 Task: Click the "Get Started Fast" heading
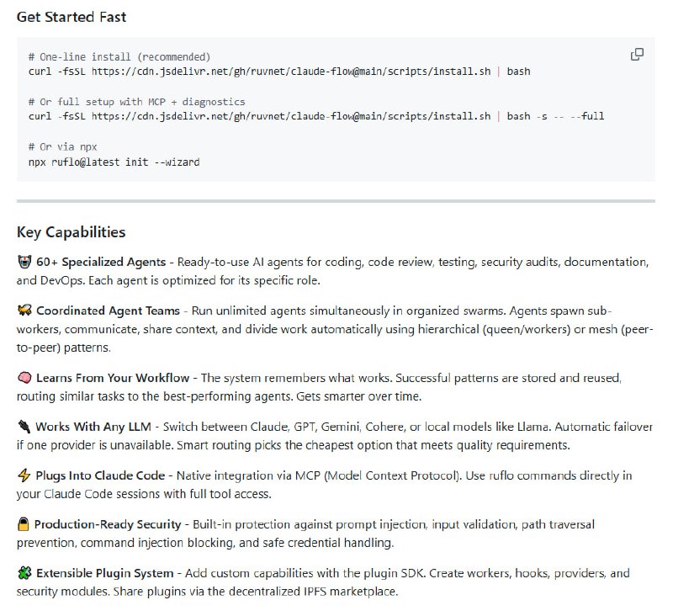tap(72, 16)
